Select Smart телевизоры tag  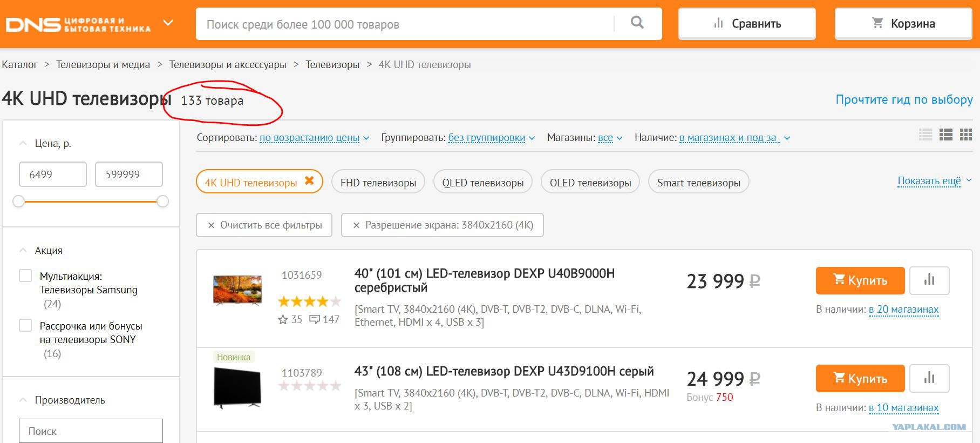tap(699, 183)
